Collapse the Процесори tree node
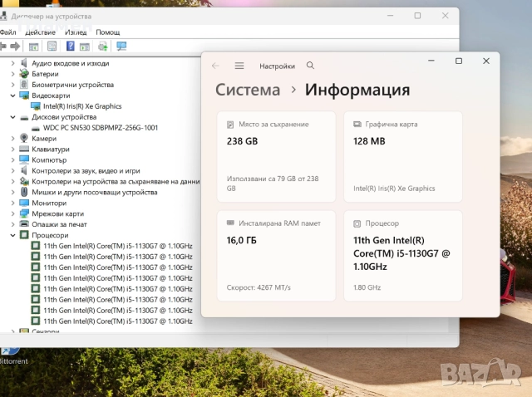Screen dimensions: 532x397 [12, 235]
